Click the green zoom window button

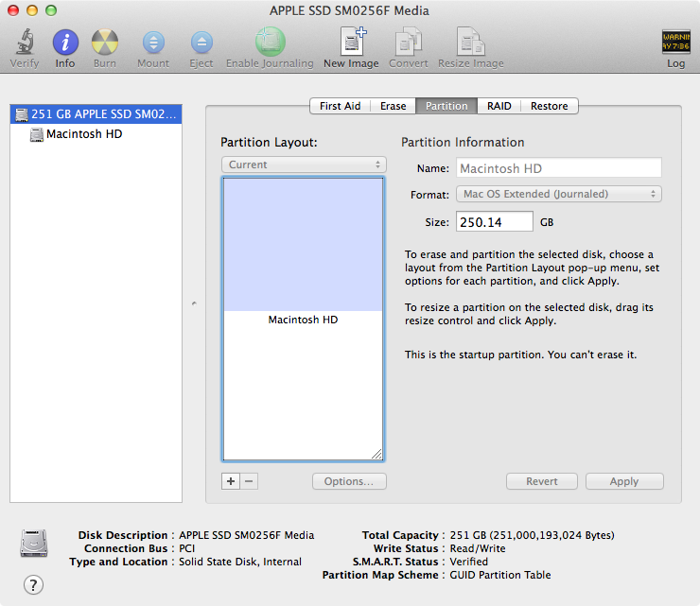click(x=51, y=10)
